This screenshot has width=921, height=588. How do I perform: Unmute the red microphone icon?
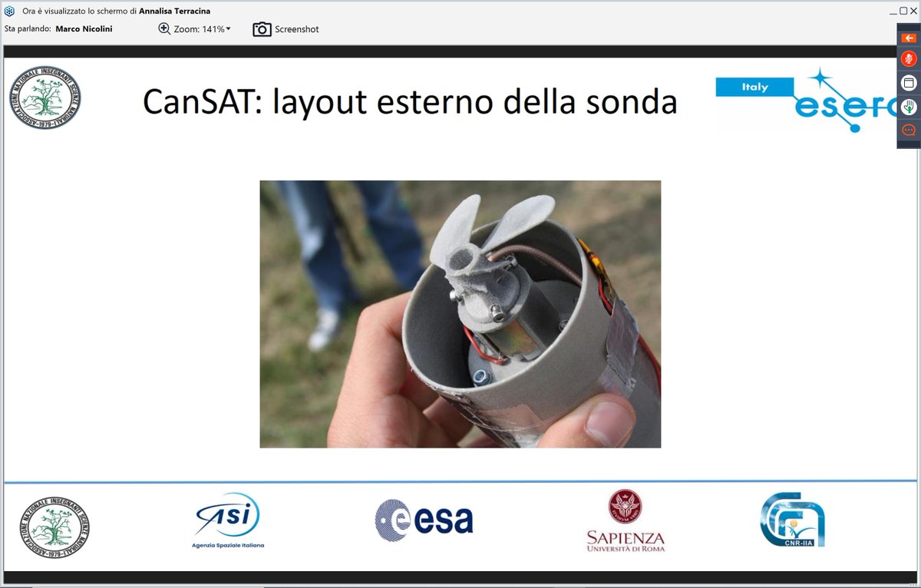[x=909, y=59]
